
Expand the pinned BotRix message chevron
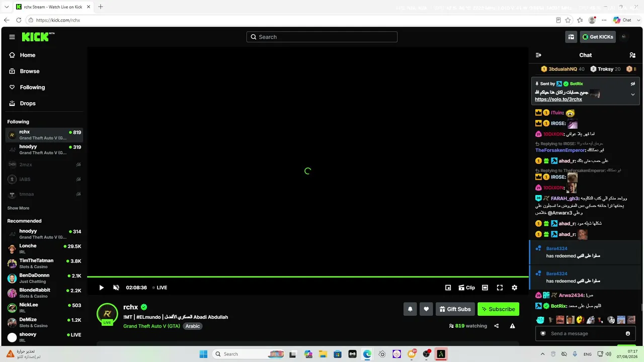[x=633, y=95]
